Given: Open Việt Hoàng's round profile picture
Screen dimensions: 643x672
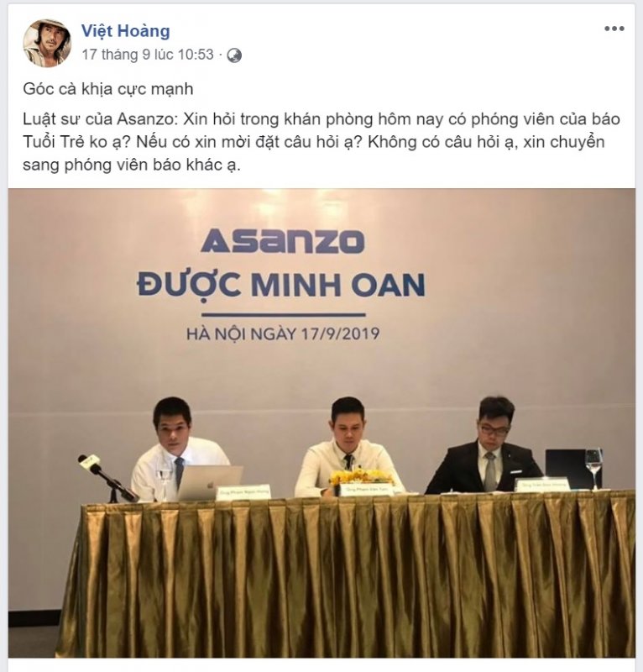Looking at the screenshot, I should click(47, 43).
